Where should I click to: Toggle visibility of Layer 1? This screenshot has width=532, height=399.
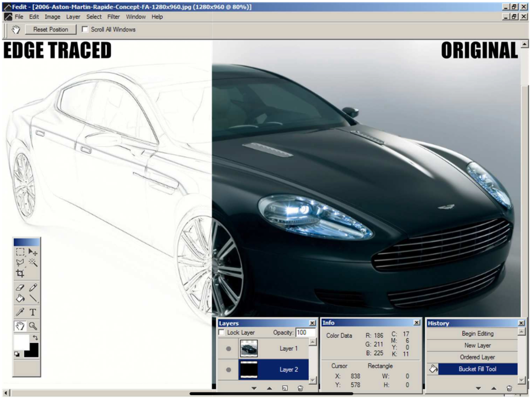(x=229, y=348)
